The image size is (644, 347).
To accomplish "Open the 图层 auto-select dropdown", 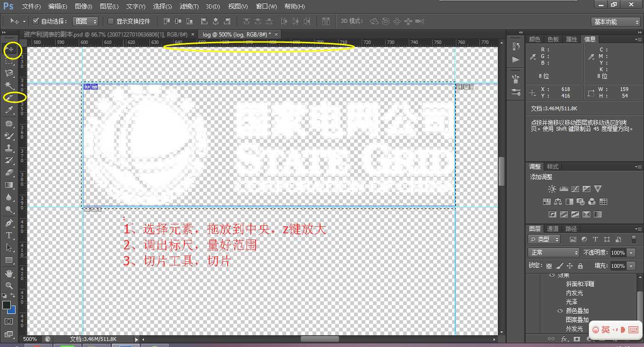I will (85, 21).
